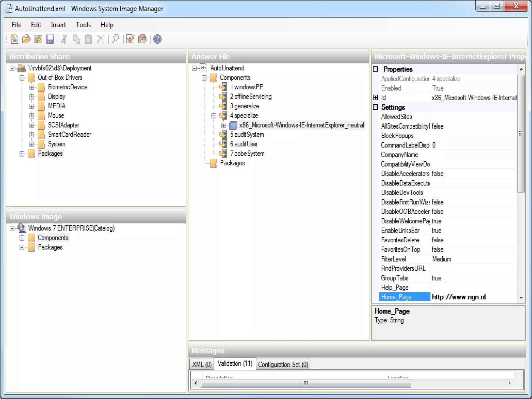The height and width of the screenshot is (399, 532).
Task: Open Help with the blue question icon
Action: [x=157, y=39]
